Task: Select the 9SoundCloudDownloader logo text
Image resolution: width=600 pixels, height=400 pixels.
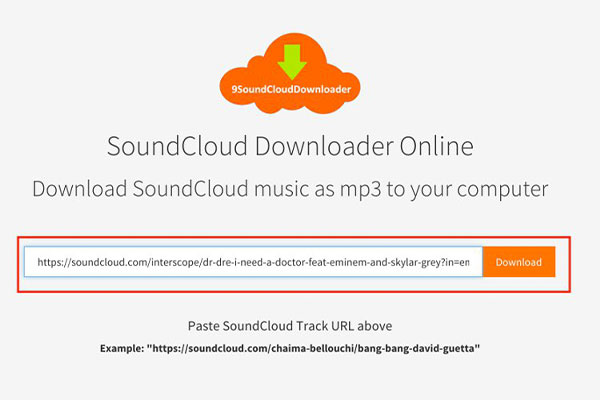Action: point(291,90)
